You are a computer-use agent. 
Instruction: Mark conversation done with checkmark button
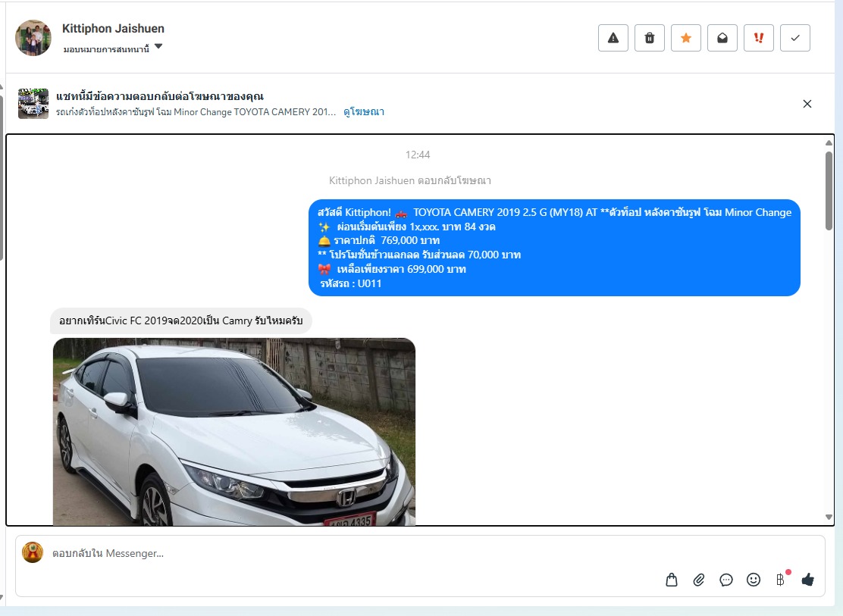(x=795, y=38)
